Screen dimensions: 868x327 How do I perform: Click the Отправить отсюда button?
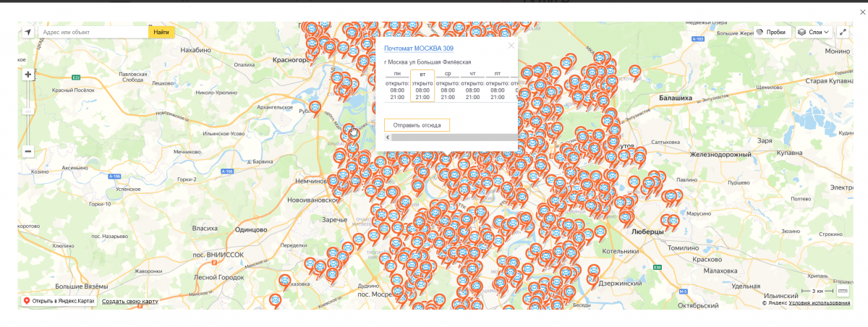(417, 125)
